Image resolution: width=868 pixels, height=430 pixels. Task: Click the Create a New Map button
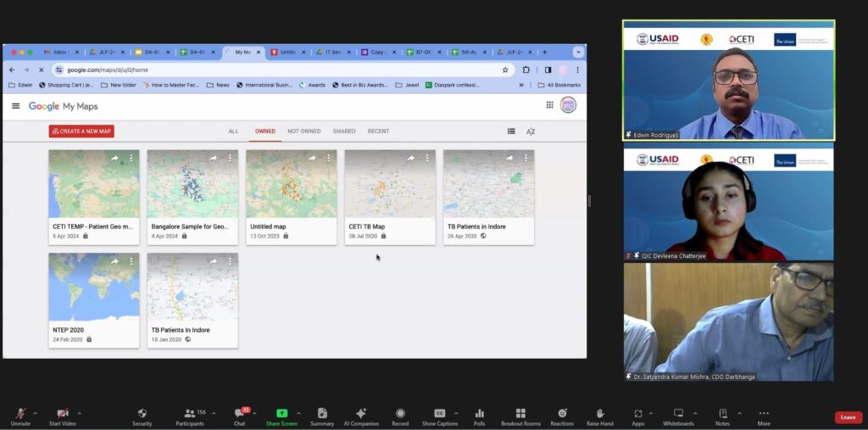click(x=81, y=131)
